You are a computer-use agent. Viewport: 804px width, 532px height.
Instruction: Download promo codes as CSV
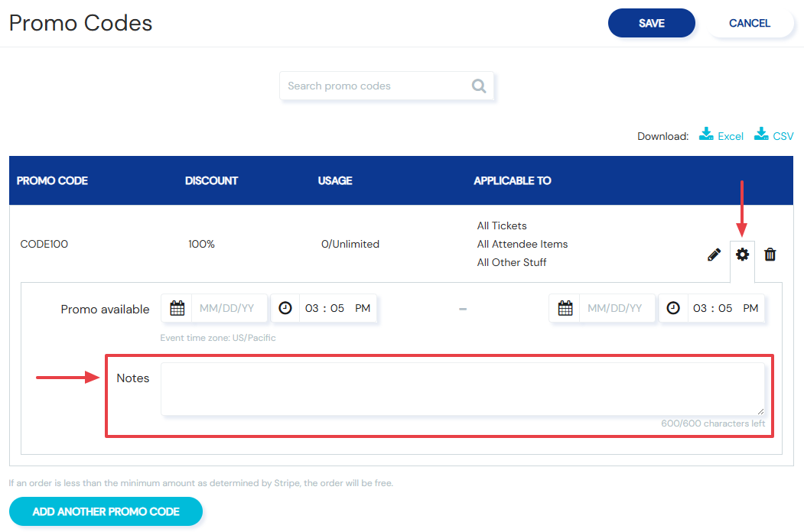pyautogui.click(x=773, y=135)
